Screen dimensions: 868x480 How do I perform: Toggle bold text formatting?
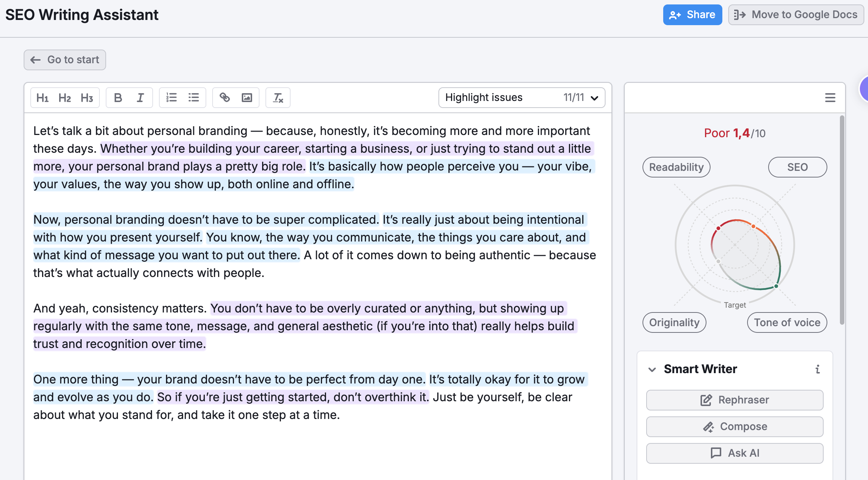click(x=118, y=98)
